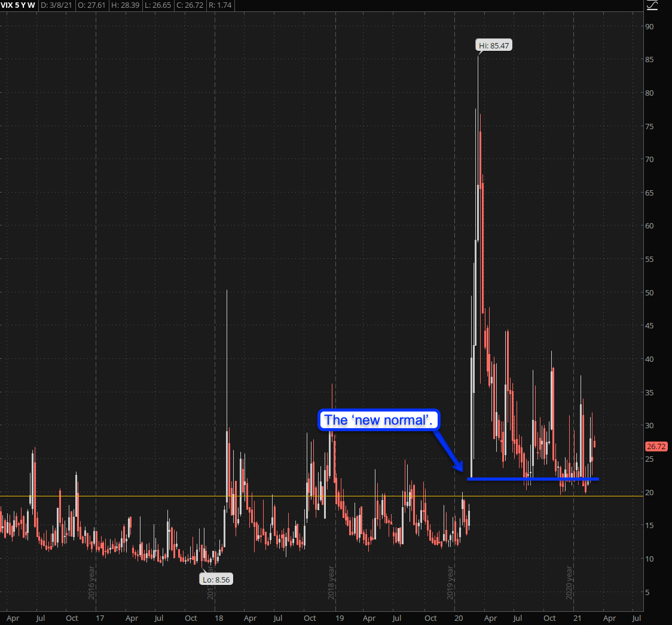
Task: Click the red 26.72 last-price tag
Action: coord(656,447)
